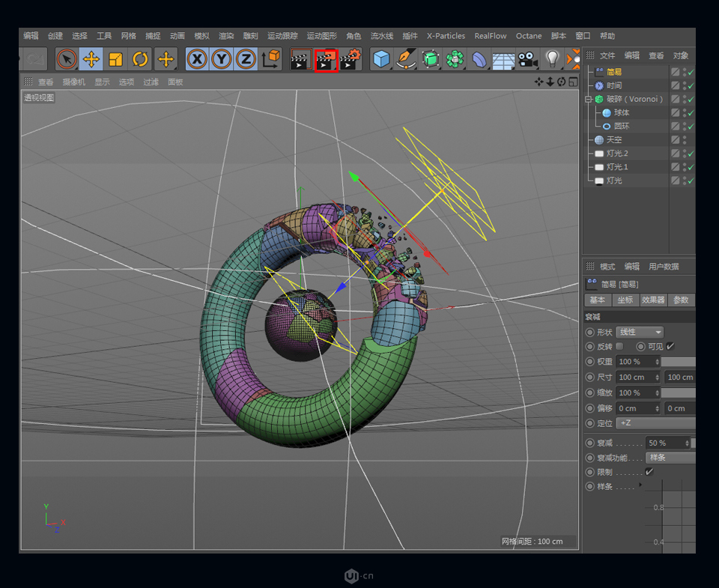Click the 坐标 tab in attributes
The height and width of the screenshot is (588, 719).
626,300
